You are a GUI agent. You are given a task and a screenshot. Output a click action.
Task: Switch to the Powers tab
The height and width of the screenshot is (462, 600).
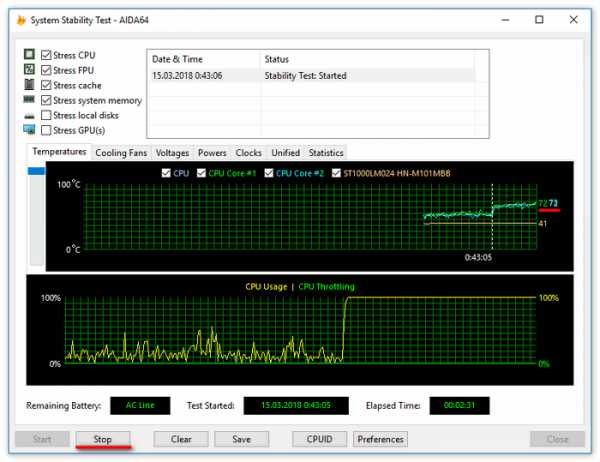[x=212, y=153]
